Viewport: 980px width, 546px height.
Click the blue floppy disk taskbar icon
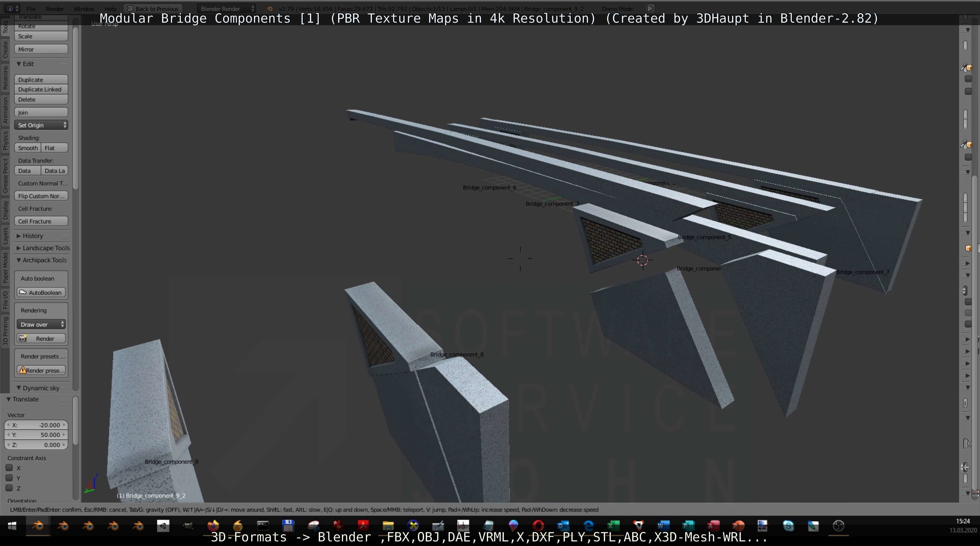(288, 526)
